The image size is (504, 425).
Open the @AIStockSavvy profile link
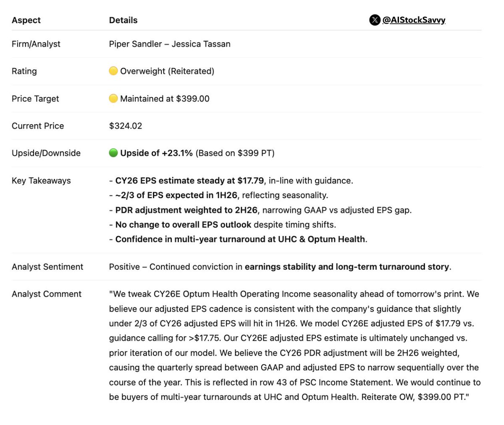pos(414,20)
